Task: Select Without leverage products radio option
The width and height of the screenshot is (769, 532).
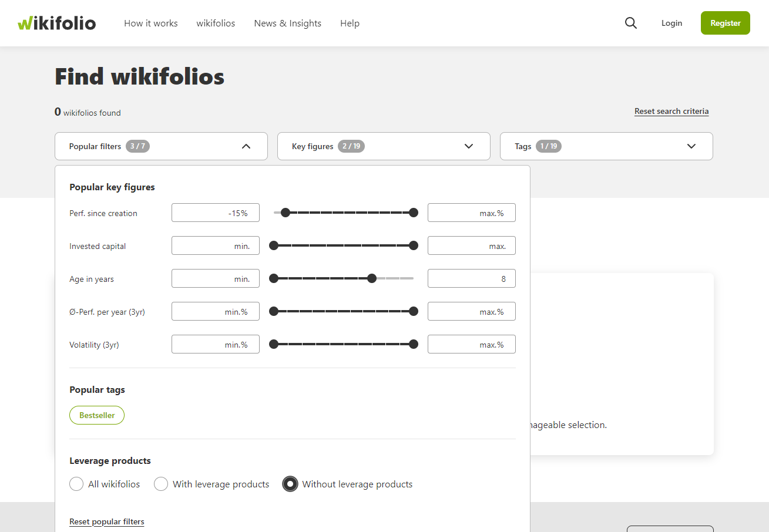Action: coord(290,484)
